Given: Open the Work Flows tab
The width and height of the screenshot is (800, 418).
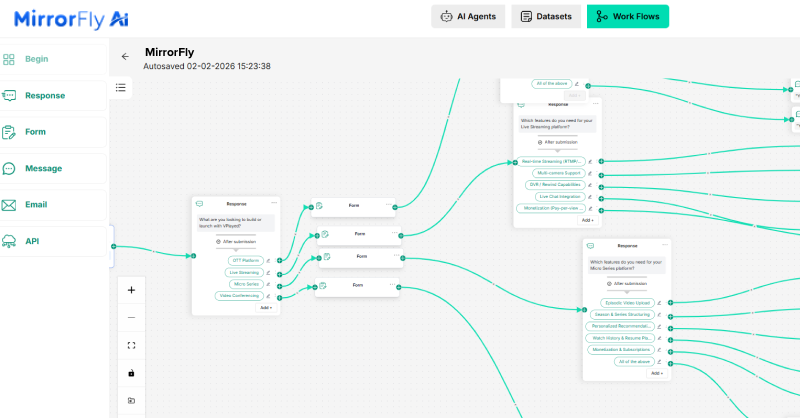Looking at the screenshot, I should tap(627, 16).
